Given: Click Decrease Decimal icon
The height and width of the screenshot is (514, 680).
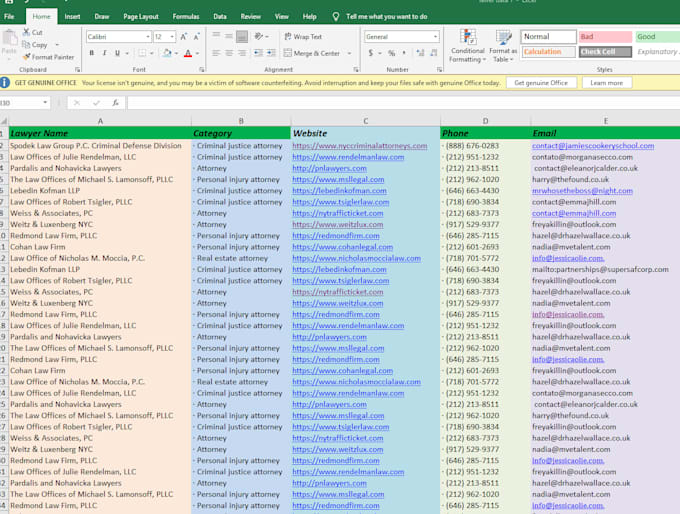Looking at the screenshot, I should [433, 53].
